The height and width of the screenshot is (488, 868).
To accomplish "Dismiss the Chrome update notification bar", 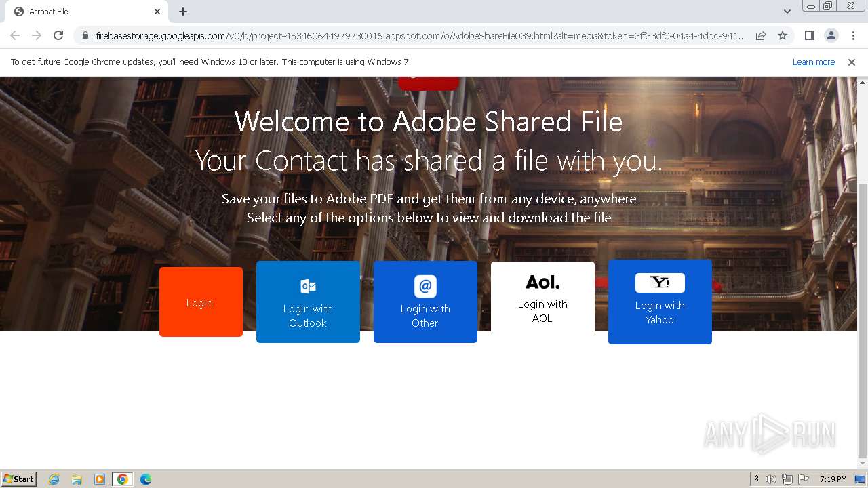I will tap(852, 62).
